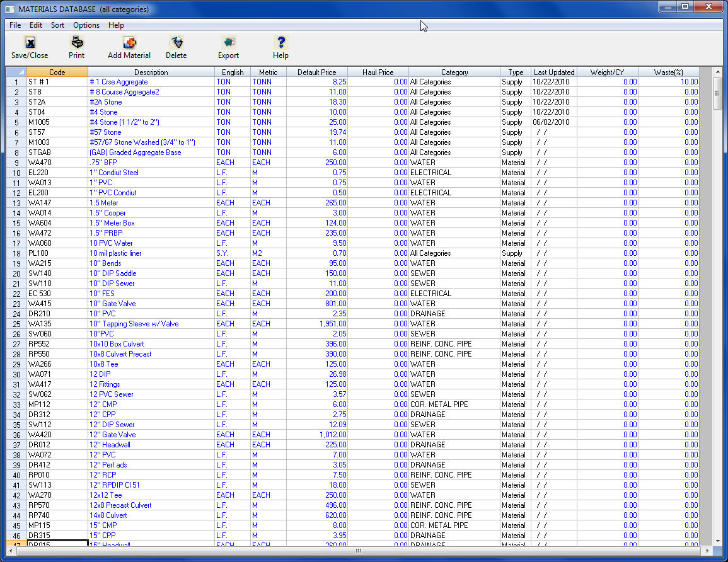The width and height of the screenshot is (728, 562).
Task: Click code cell 'DR412'
Action: pyautogui.click(x=57, y=465)
